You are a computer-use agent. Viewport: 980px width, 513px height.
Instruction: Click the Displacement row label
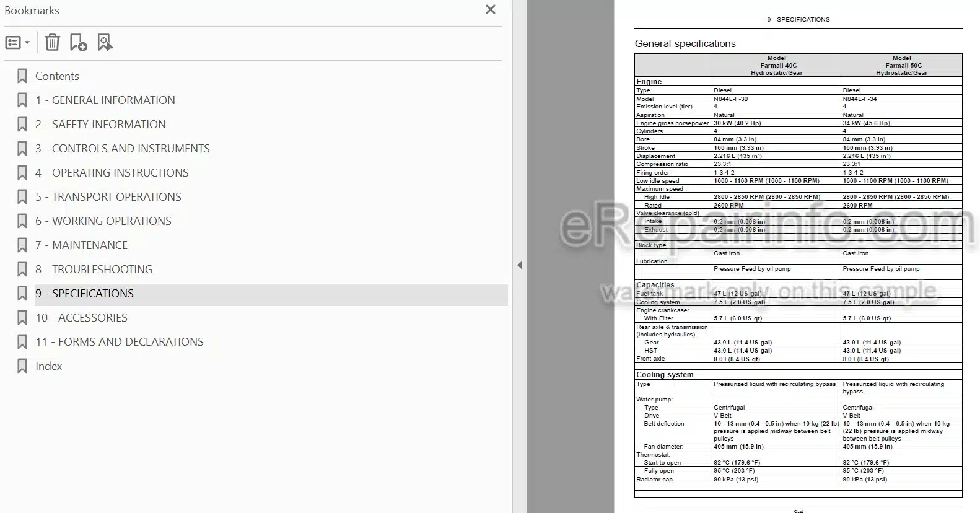[655, 156]
